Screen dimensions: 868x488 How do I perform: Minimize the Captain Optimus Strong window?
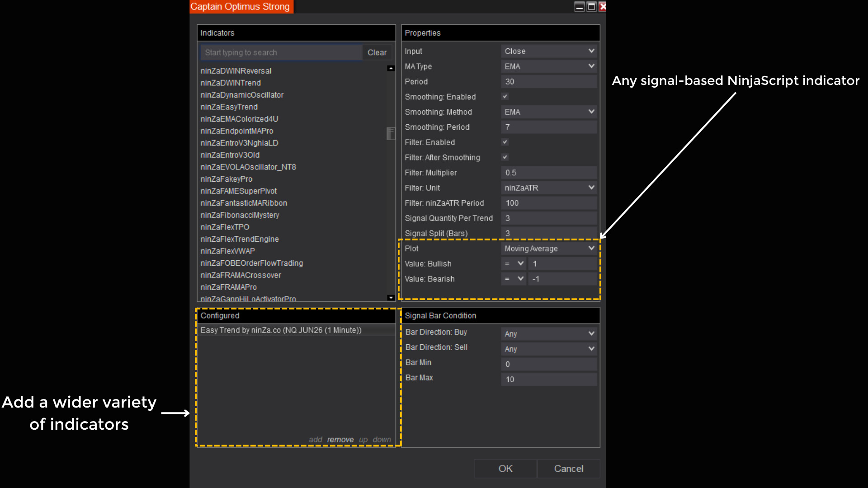[x=580, y=7]
